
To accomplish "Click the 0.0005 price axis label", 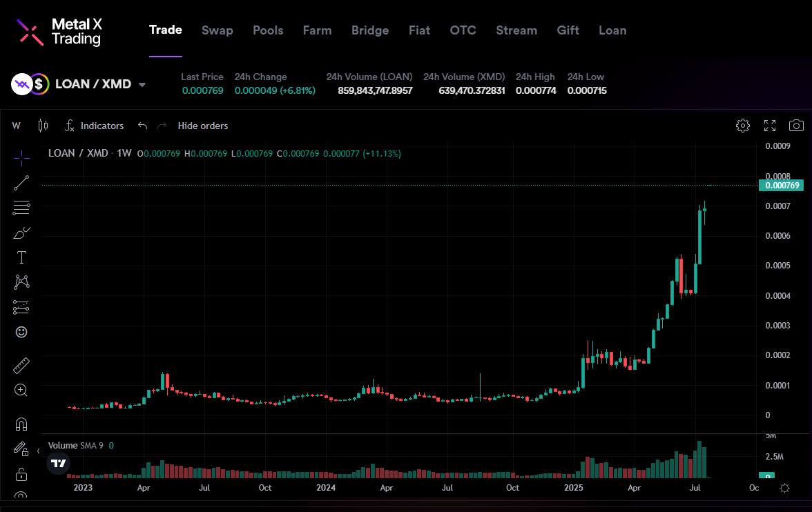I will 777,266.
